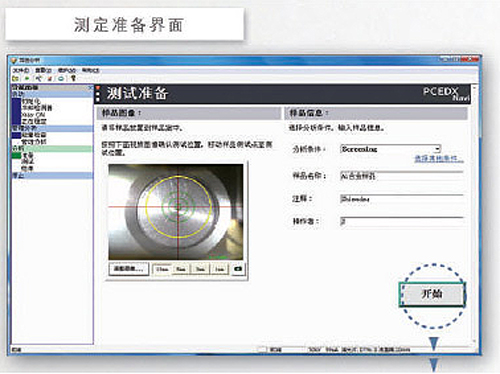Select the X-ray ON row in the left panel
The height and width of the screenshot is (374, 500).
point(52,114)
